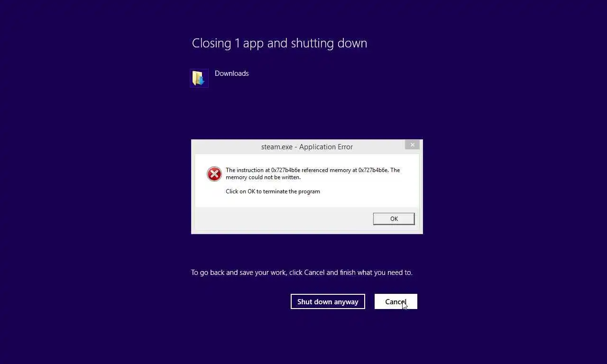Image resolution: width=607 pixels, height=364 pixels.
Task: Choose Shut down anyway
Action: [x=328, y=301]
